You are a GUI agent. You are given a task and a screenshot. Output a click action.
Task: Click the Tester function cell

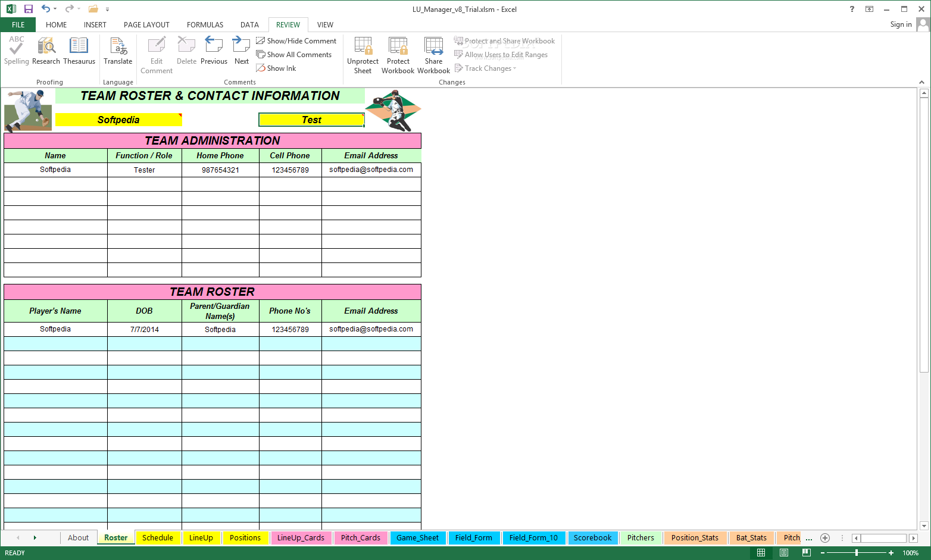[144, 170]
